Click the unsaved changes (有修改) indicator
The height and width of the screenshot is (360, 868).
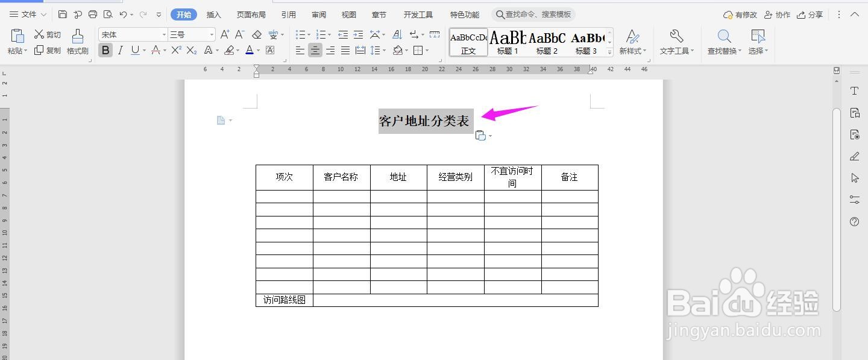[x=740, y=14]
